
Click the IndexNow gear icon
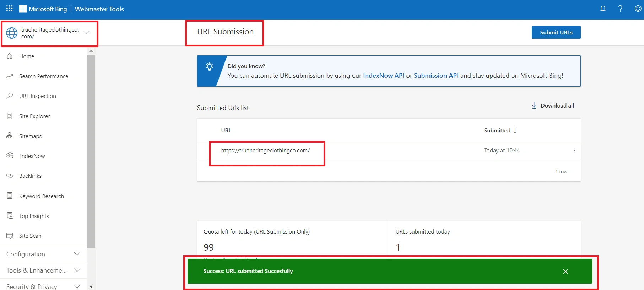[10, 155]
